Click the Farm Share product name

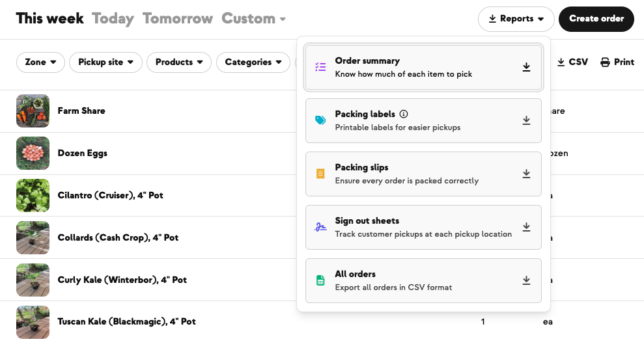coord(81,111)
